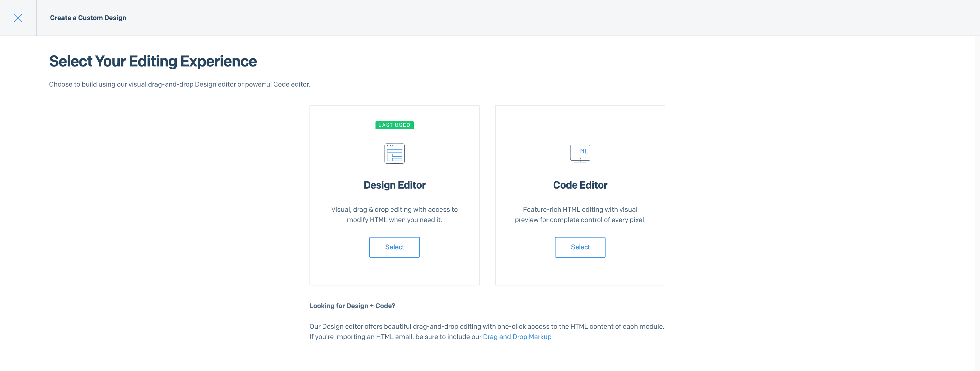
Task: Open the Looking for Design + Code section
Action: pos(352,306)
